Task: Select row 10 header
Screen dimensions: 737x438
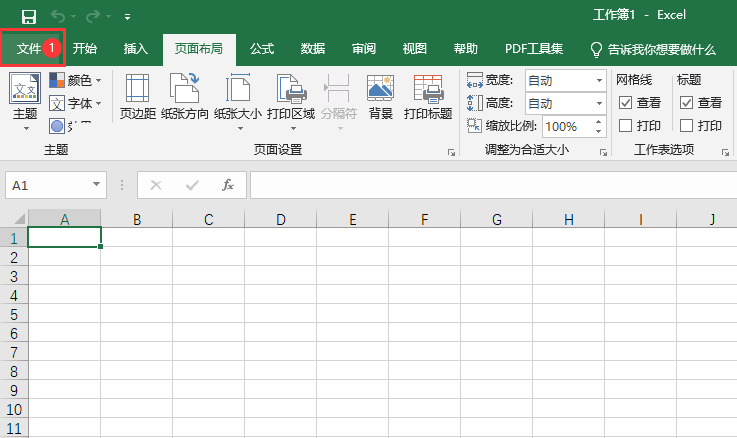Action: pyautogui.click(x=14, y=409)
